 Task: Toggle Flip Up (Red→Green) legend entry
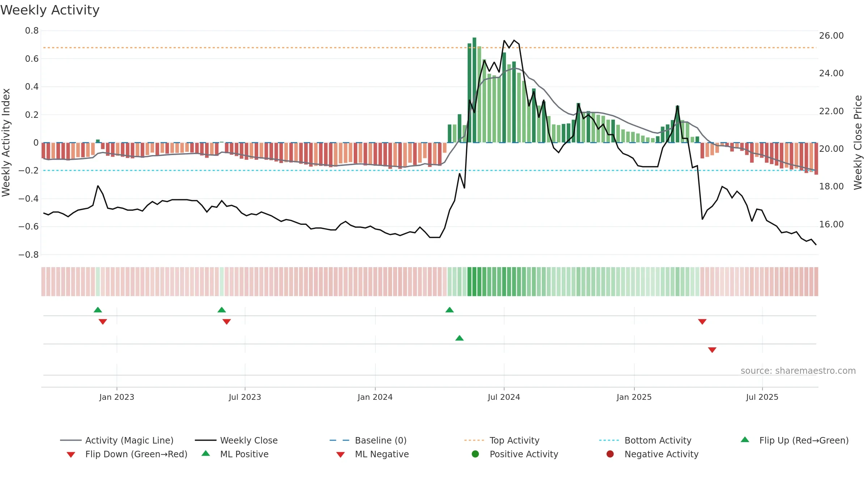(794, 440)
